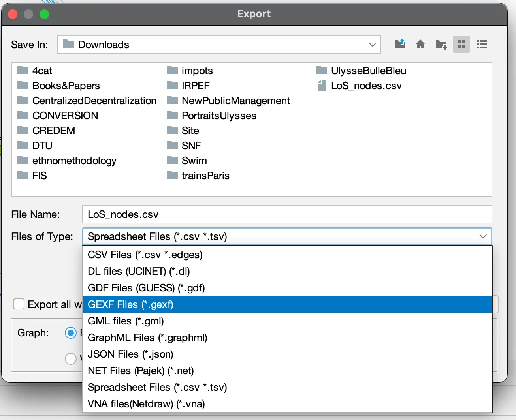516x420 pixels.
Task: Open the UlysseBulleBleu folder
Action: [368, 71]
